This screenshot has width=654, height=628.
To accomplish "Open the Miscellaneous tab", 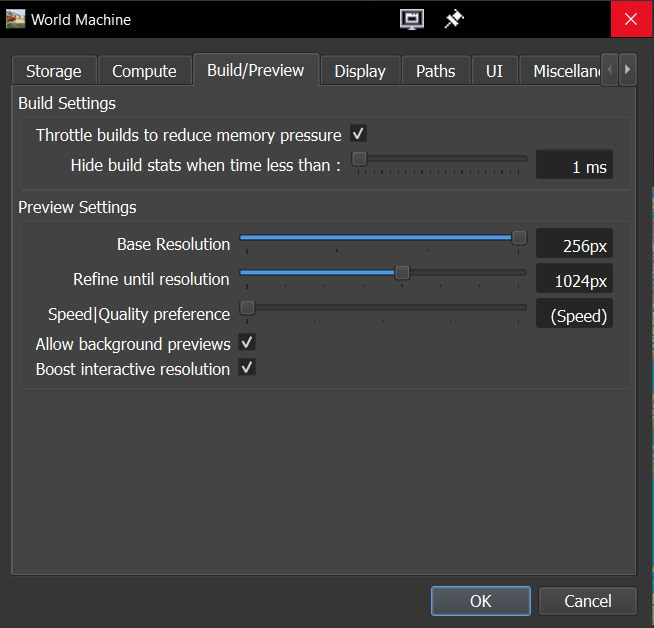I will tap(561, 71).
